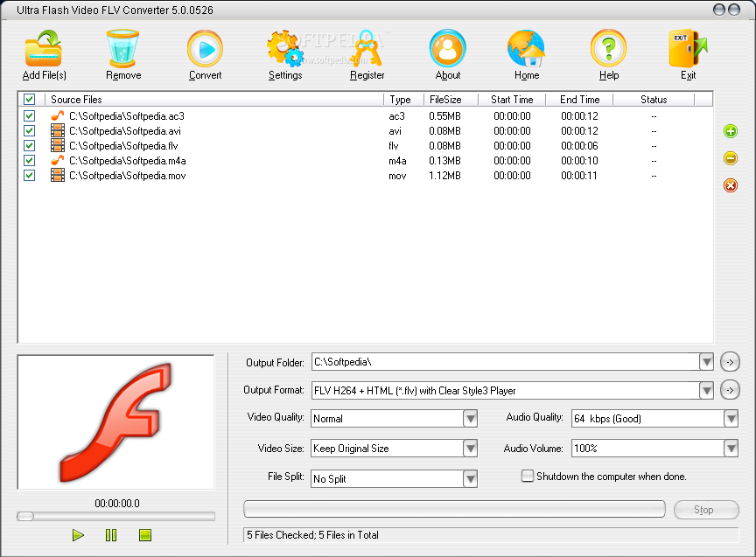Viewport: 756px width, 557px height.
Task: Open the Audio Volume dropdown
Action: click(x=731, y=449)
